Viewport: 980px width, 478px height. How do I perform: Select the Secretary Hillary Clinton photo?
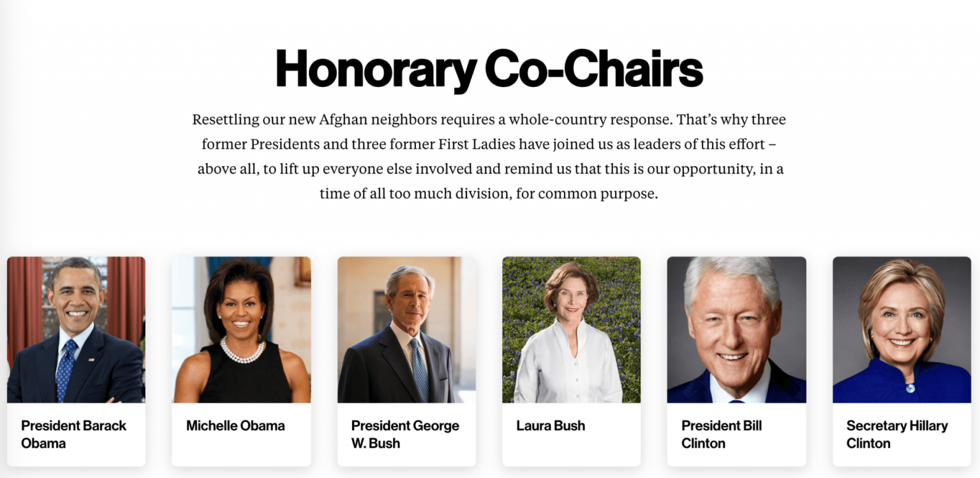(902, 329)
